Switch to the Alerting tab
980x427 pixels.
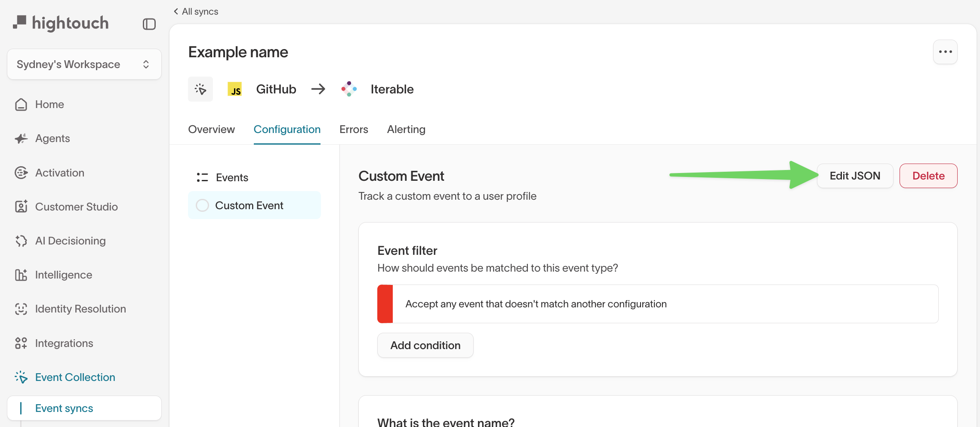pyautogui.click(x=406, y=129)
